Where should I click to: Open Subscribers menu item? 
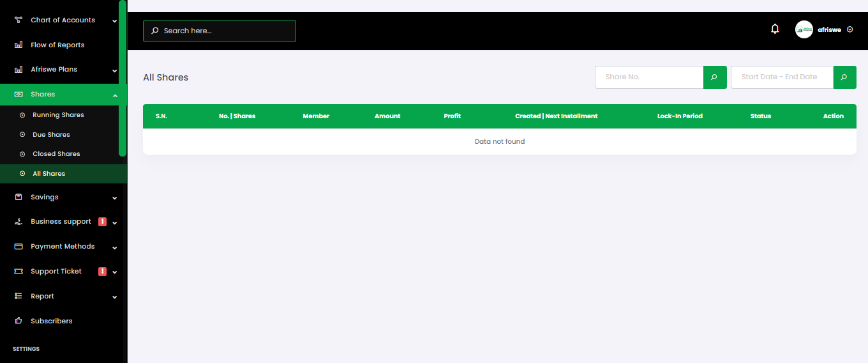[63, 321]
